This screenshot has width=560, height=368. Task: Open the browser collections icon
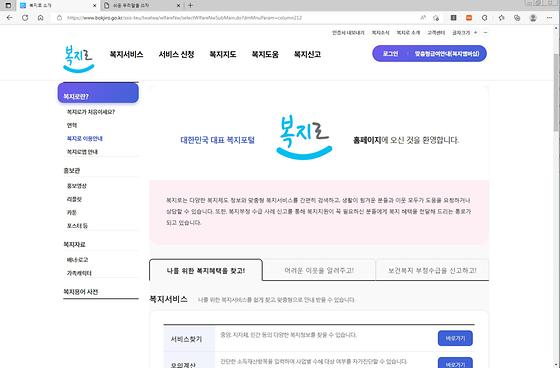point(517,18)
